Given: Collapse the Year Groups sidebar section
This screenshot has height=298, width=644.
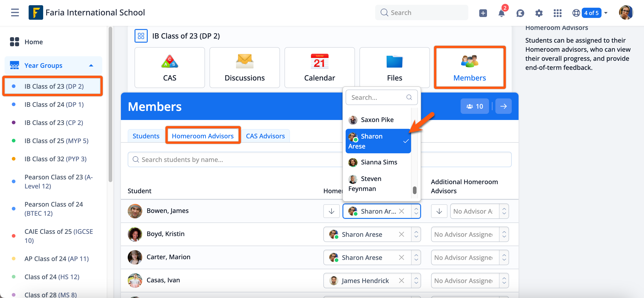Looking at the screenshot, I should click(91, 65).
